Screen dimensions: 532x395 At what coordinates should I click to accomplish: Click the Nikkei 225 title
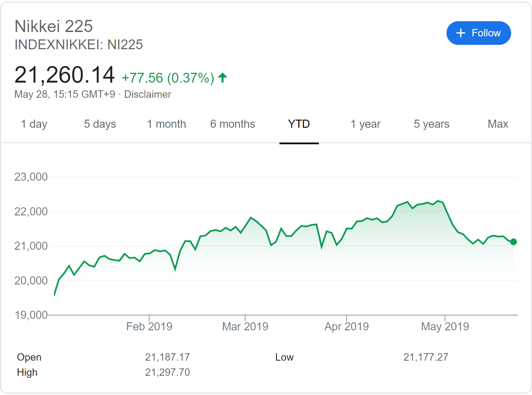54,26
